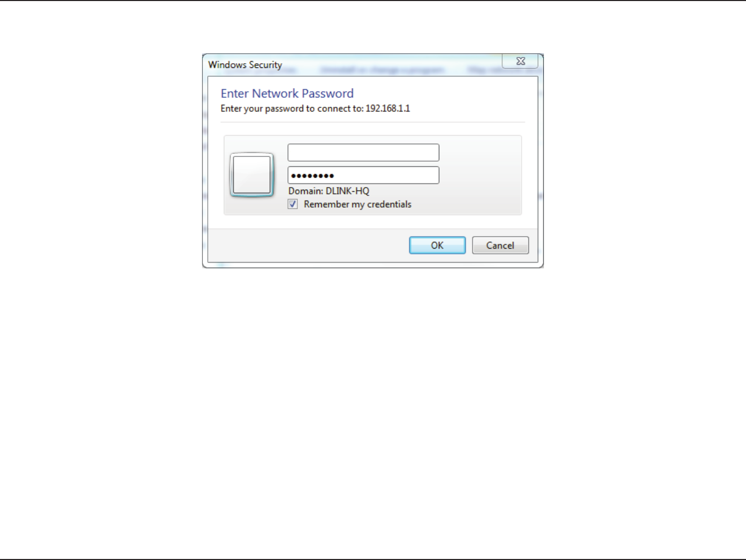Click the masked password dots
Screen dimensions: 746x560
[x=312, y=176]
